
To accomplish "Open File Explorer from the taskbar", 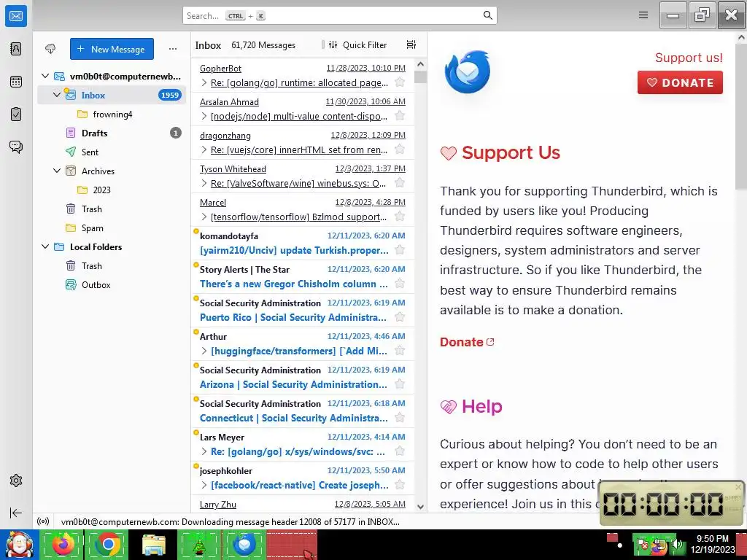I will (153, 545).
